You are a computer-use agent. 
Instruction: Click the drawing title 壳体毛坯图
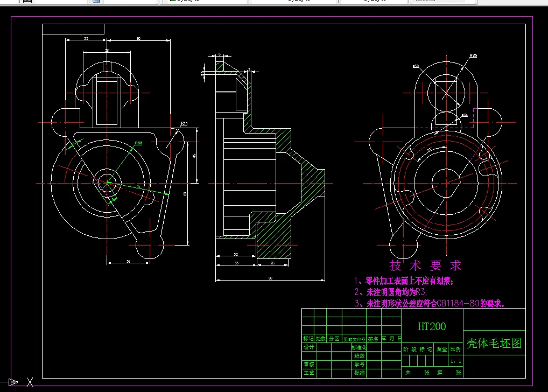[x=494, y=344]
